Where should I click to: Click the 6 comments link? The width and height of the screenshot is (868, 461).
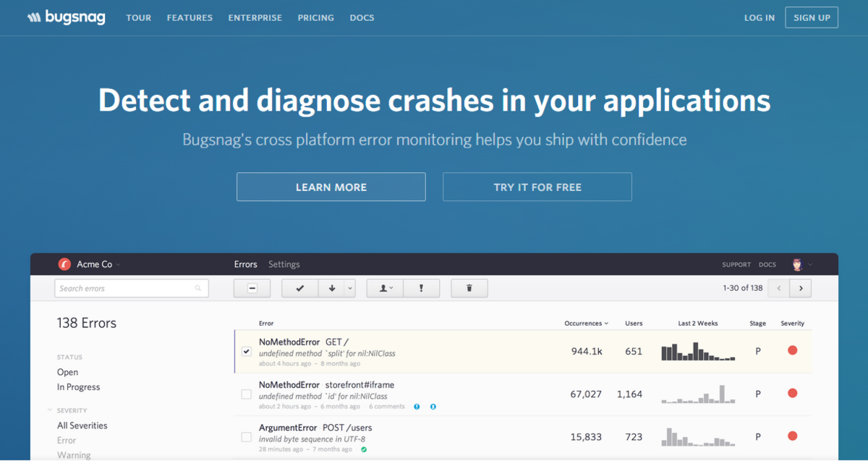coord(387,407)
